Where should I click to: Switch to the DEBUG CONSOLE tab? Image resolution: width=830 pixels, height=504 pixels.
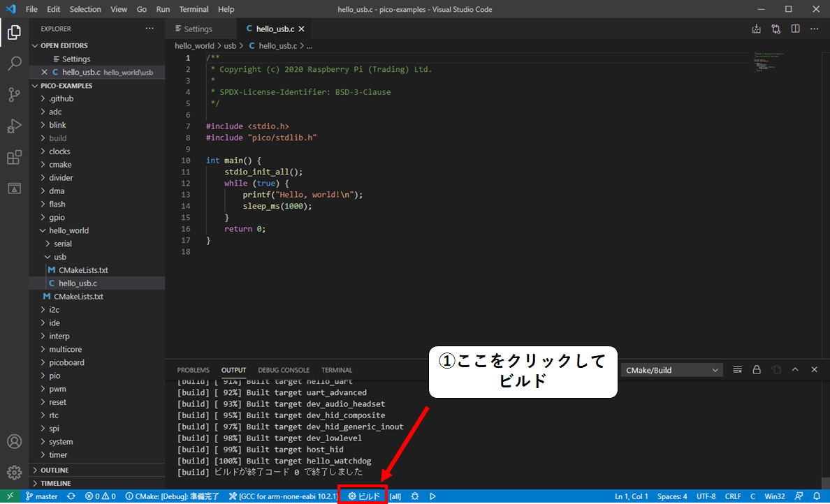(x=284, y=370)
